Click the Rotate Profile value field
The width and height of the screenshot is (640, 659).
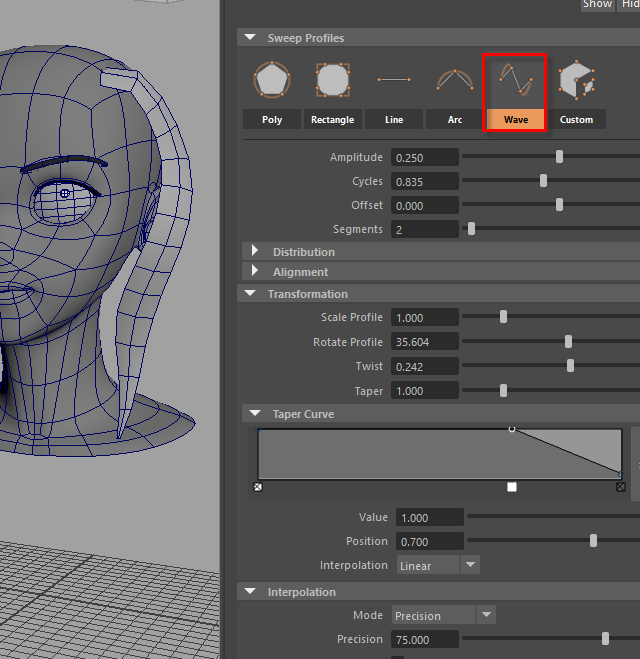pyautogui.click(x=424, y=342)
